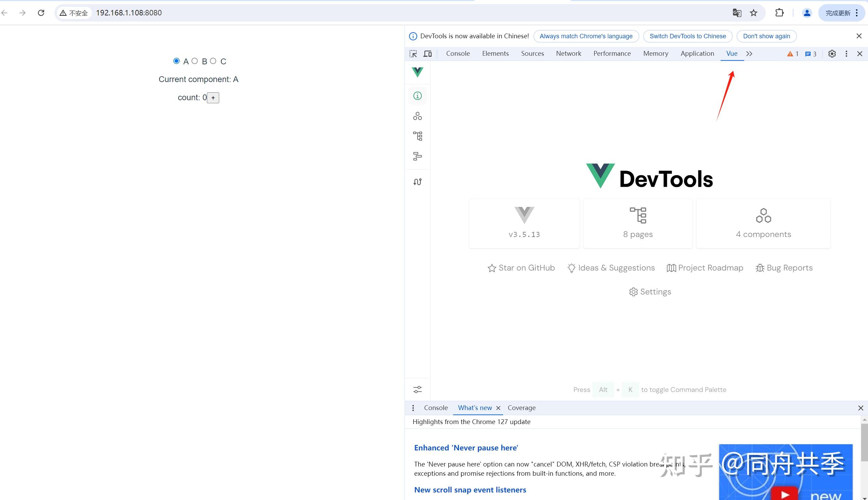Image resolution: width=868 pixels, height=500 pixels.
Task: Expand the hidden DevTools tabs with the chevron
Action: [750, 54]
